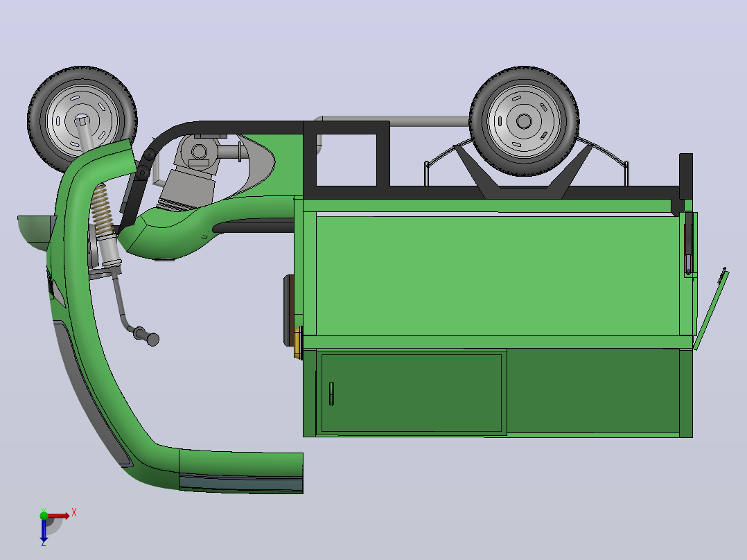Screen dimensions: 747x560
Task: Select the front suspension coil spring
Action: click(102, 209)
